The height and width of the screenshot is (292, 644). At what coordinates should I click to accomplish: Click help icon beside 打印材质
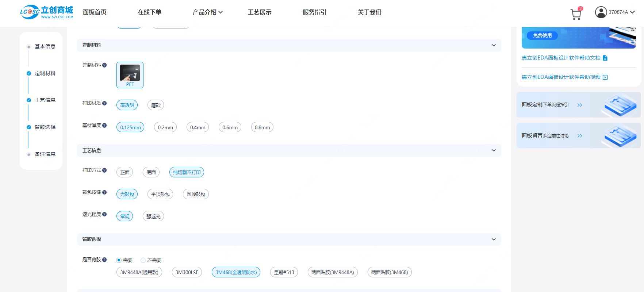[x=104, y=103]
